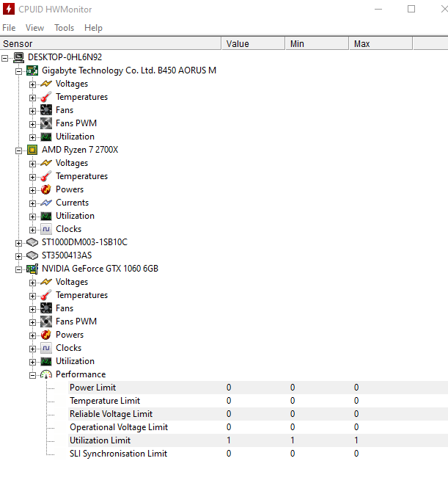Viewport: 448px width, 483px height.
Task: Click the Gigabyte B450 AORUS M motherboard icon
Action: [x=32, y=70]
